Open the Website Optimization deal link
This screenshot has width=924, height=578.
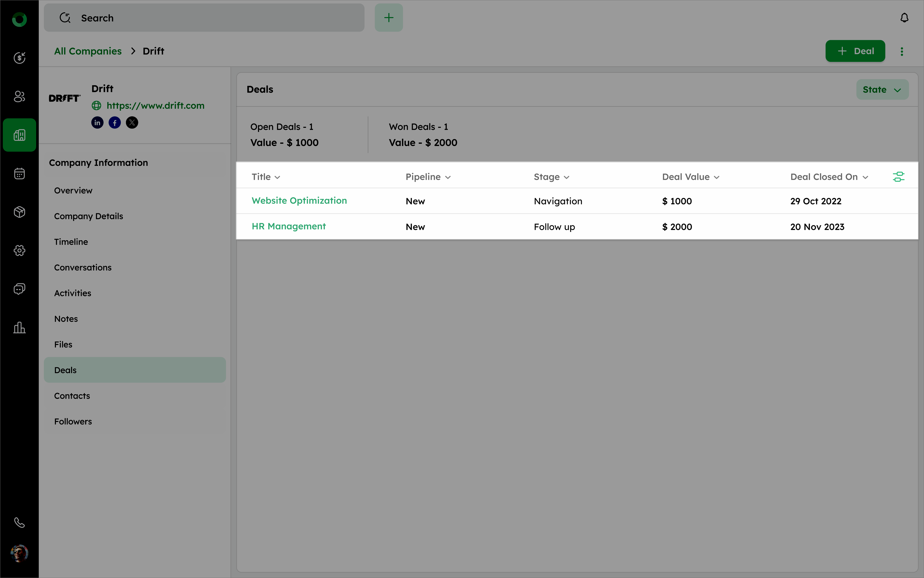tap(299, 201)
